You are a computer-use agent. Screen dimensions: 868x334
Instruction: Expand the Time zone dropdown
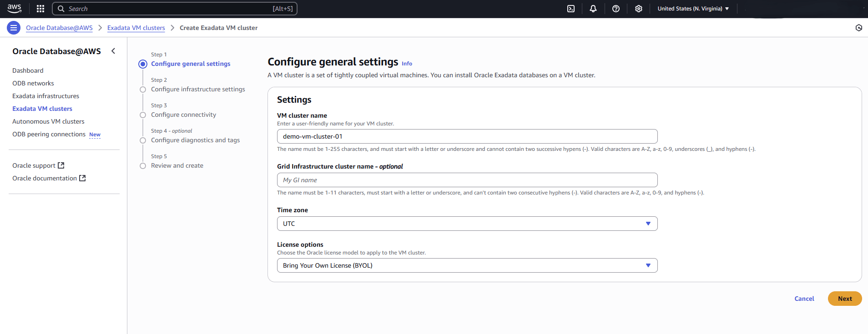[467, 224]
